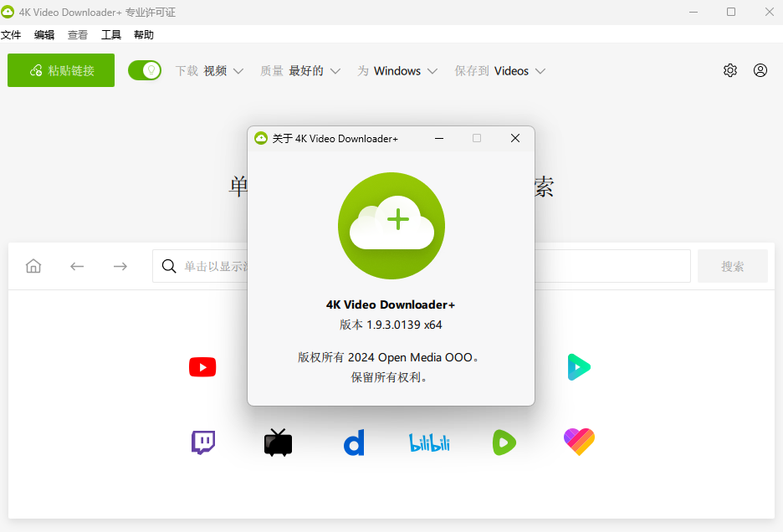Open the 编辑 menu
783x532 pixels.
coord(44,34)
